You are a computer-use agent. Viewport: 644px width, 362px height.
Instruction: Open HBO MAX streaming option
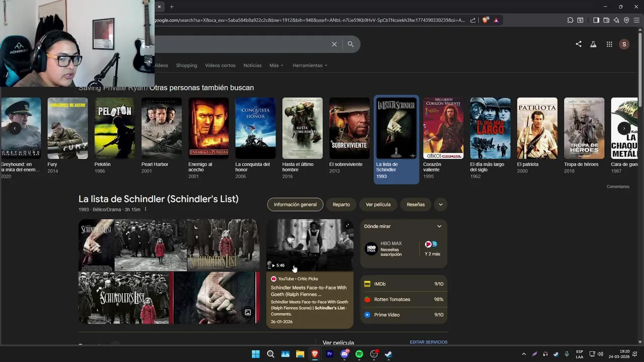coord(390,248)
